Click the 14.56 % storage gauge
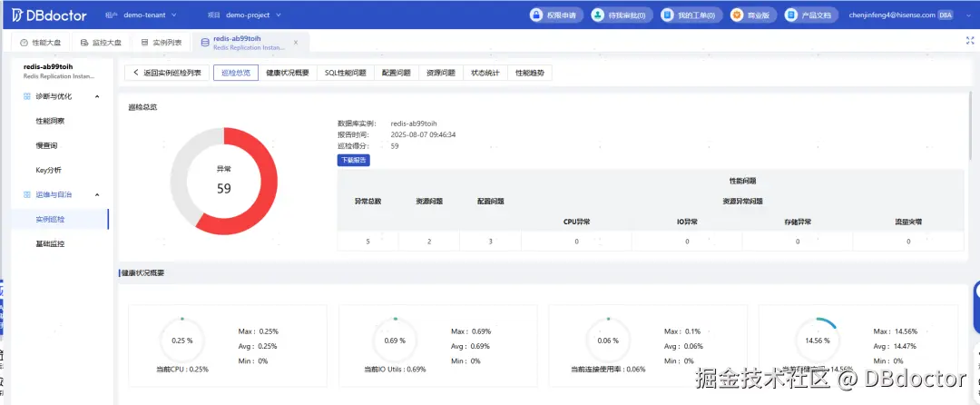Screen dimensions: 980x405 point(817,341)
